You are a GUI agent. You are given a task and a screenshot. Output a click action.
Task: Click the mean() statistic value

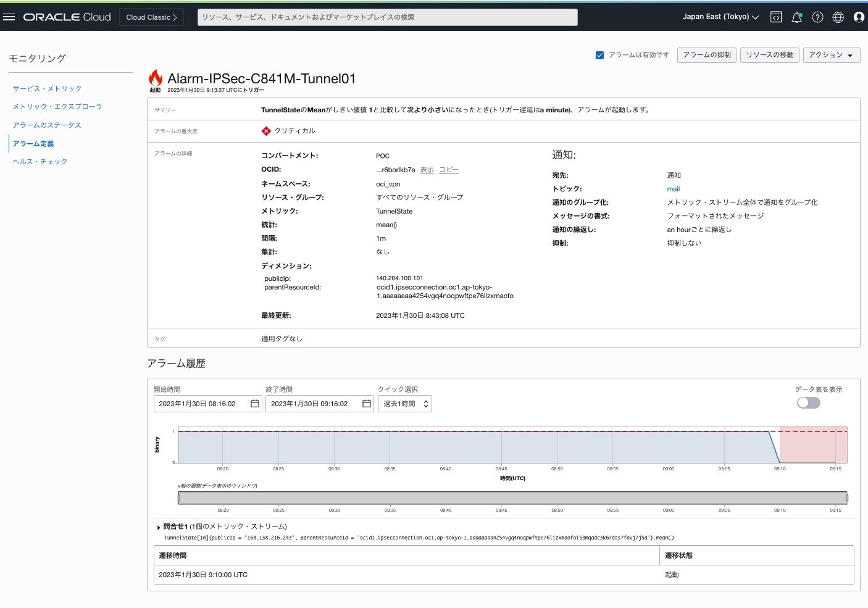(x=386, y=225)
